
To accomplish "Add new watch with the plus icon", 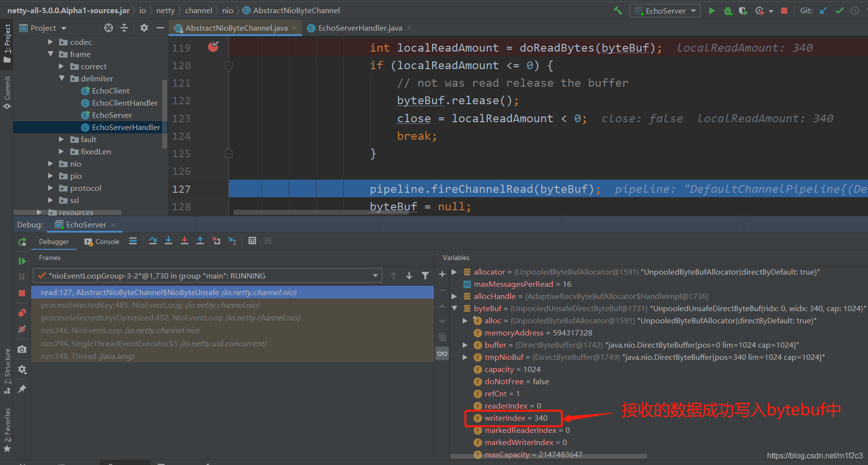I will (442, 275).
